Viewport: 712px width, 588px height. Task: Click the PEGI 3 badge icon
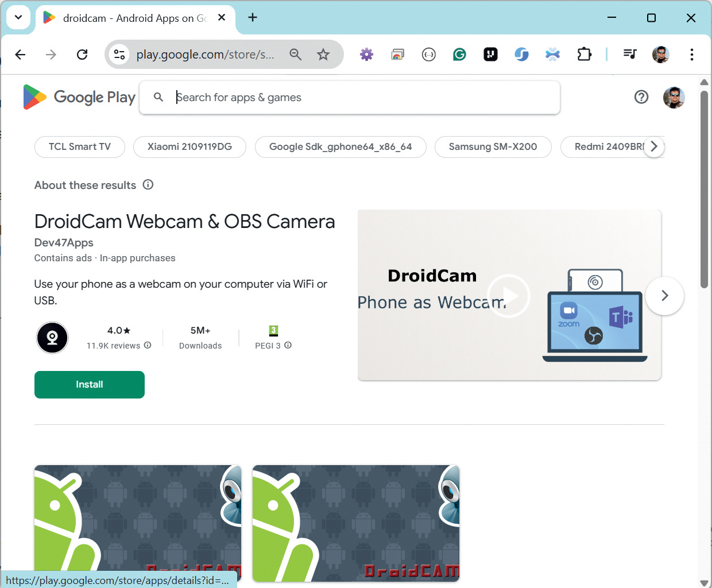tap(273, 331)
